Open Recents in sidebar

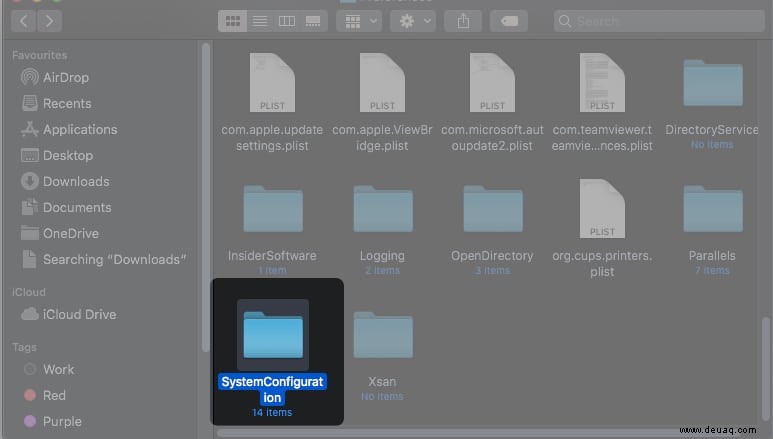tap(56, 104)
